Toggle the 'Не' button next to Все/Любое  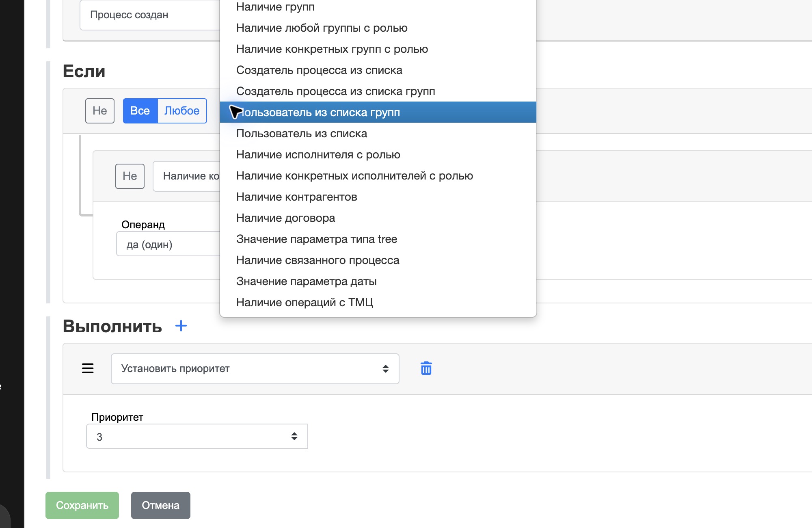[100, 111]
